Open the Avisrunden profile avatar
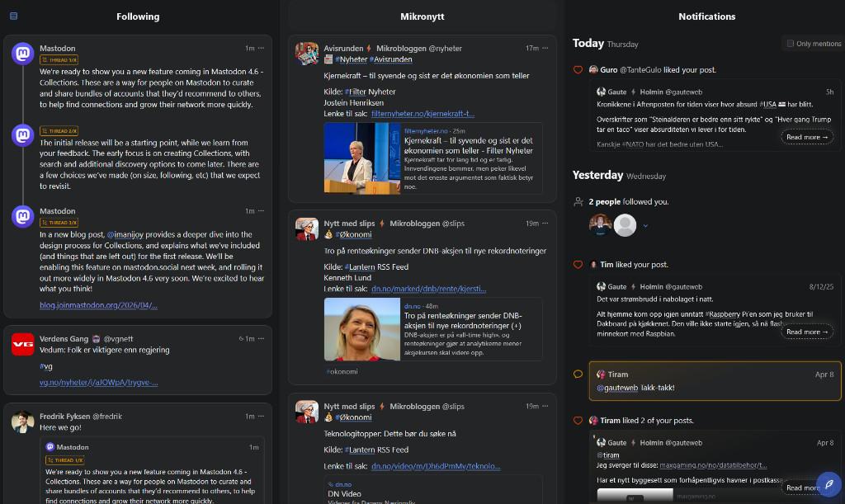845x504 pixels. pos(307,54)
